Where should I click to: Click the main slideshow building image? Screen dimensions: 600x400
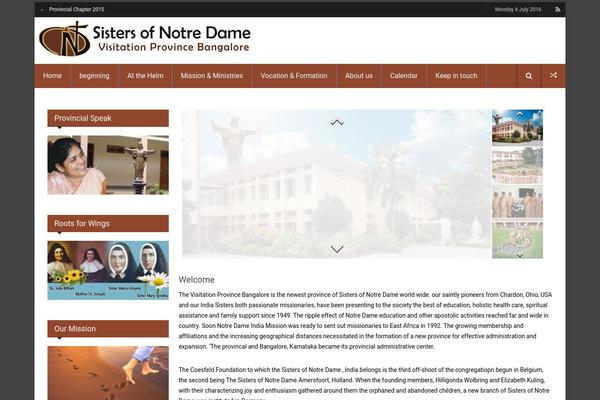point(336,184)
